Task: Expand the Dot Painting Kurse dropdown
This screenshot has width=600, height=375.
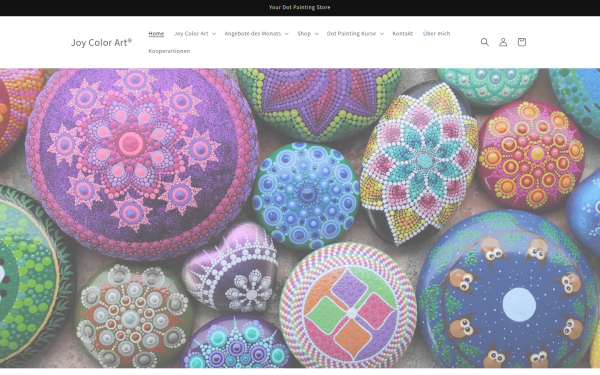Action: tap(355, 34)
